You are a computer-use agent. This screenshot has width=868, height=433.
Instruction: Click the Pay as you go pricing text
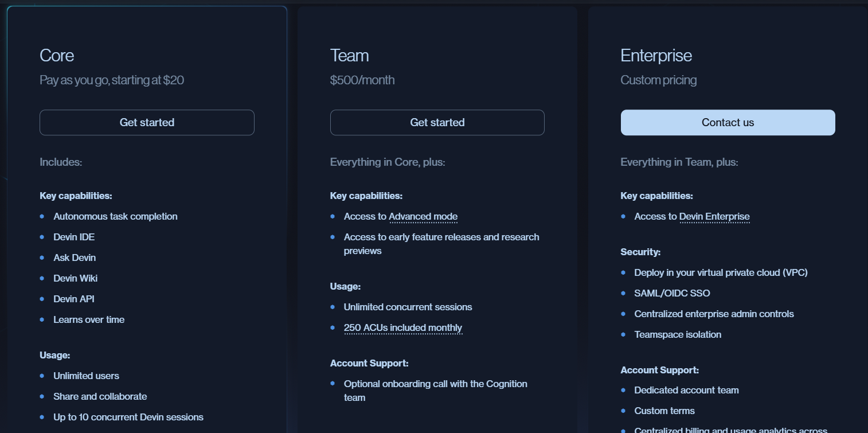pyautogui.click(x=112, y=80)
